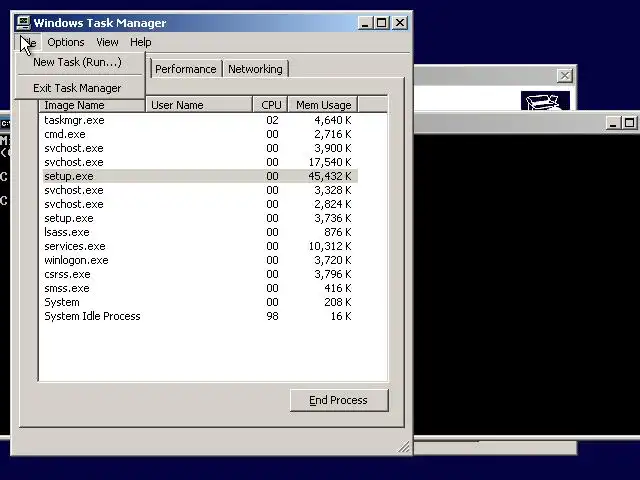Select the cmd.exe process row
640x480 pixels.
[200, 134]
